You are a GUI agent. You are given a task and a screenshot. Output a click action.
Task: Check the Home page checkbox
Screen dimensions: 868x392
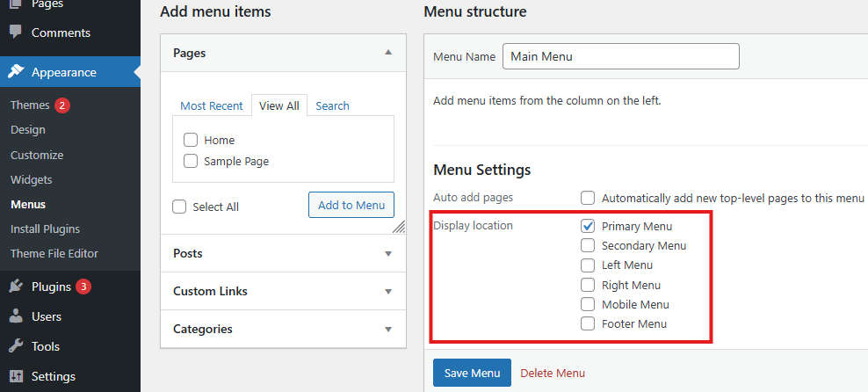point(191,140)
